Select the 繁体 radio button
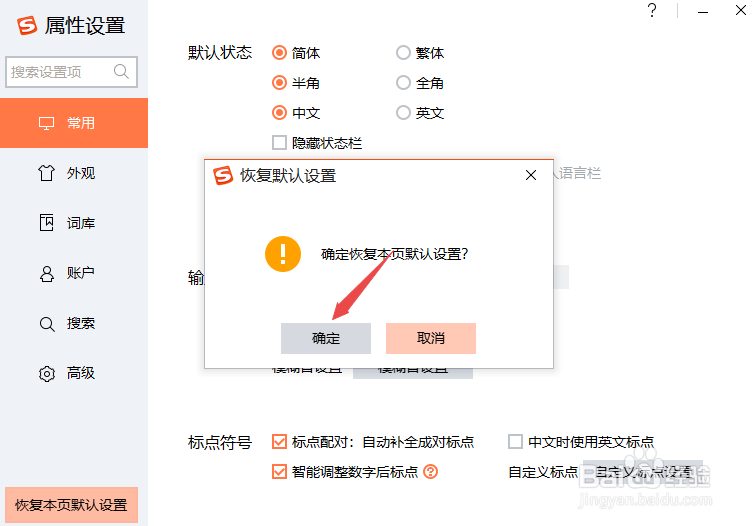Screen dimensions: 754x526 (404, 53)
